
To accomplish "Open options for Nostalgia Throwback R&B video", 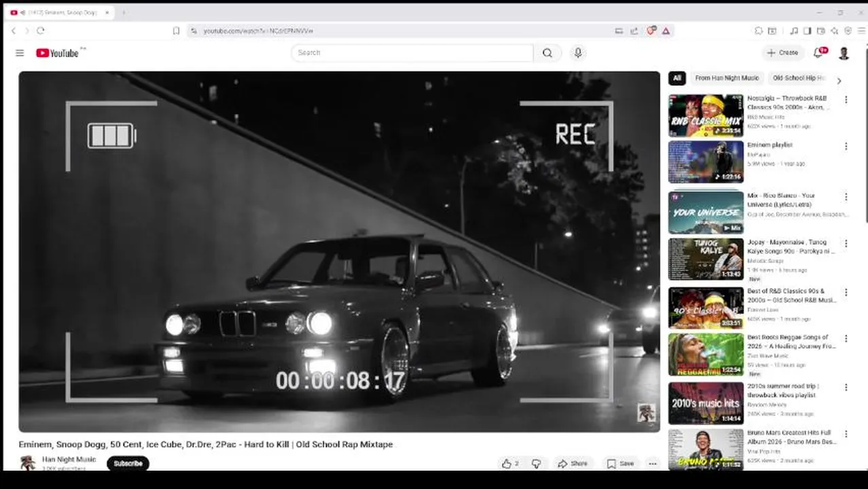I will point(846,100).
